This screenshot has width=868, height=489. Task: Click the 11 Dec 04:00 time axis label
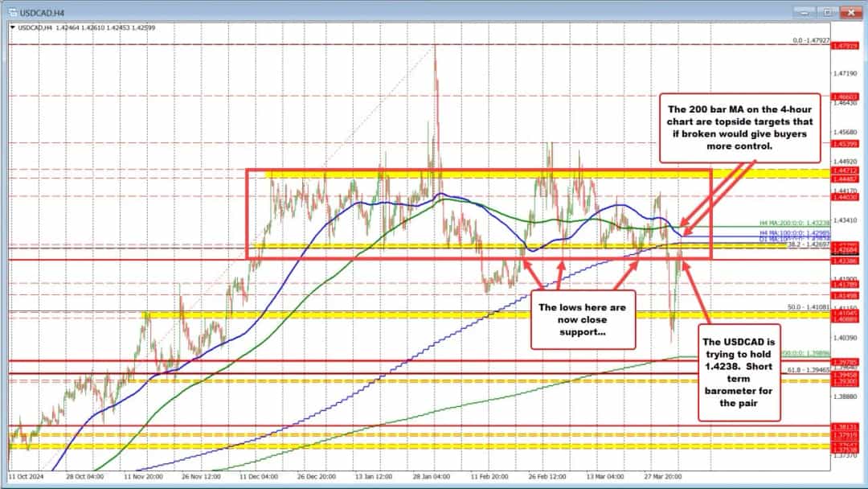256,475
